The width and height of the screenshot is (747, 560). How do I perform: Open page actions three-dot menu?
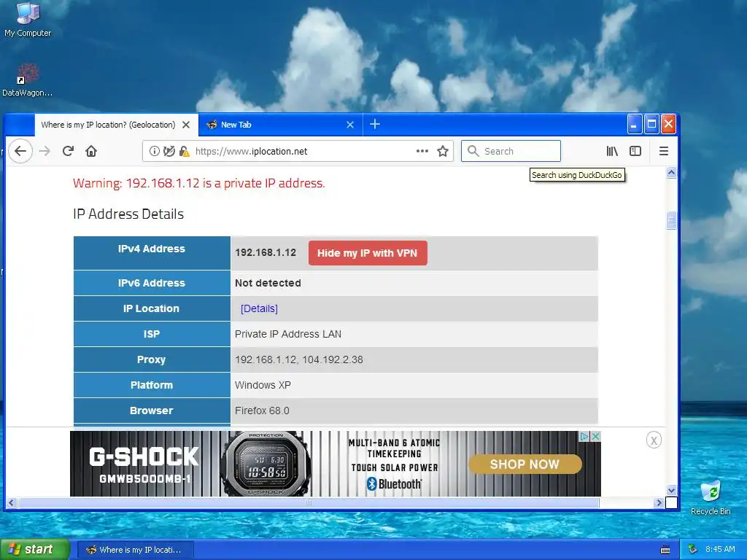point(422,151)
